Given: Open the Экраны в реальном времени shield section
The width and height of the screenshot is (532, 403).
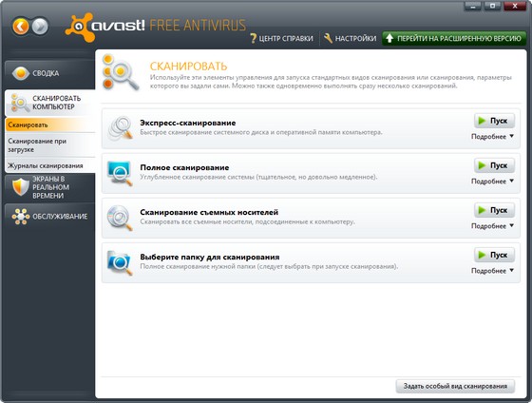Looking at the screenshot, I should 49,188.
